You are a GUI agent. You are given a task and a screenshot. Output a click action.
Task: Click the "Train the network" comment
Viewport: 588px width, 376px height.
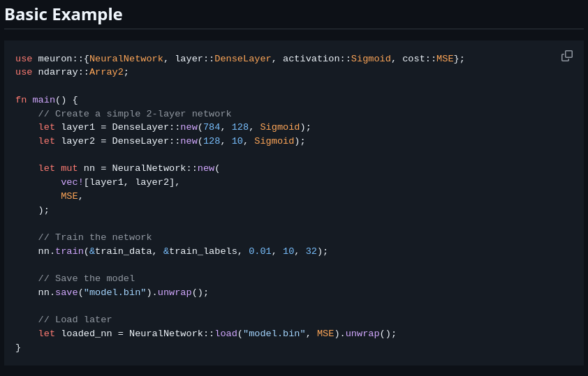pyautogui.click(x=95, y=238)
